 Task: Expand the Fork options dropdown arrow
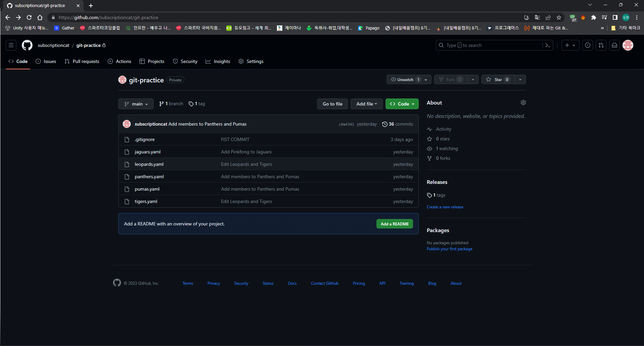pos(473,80)
